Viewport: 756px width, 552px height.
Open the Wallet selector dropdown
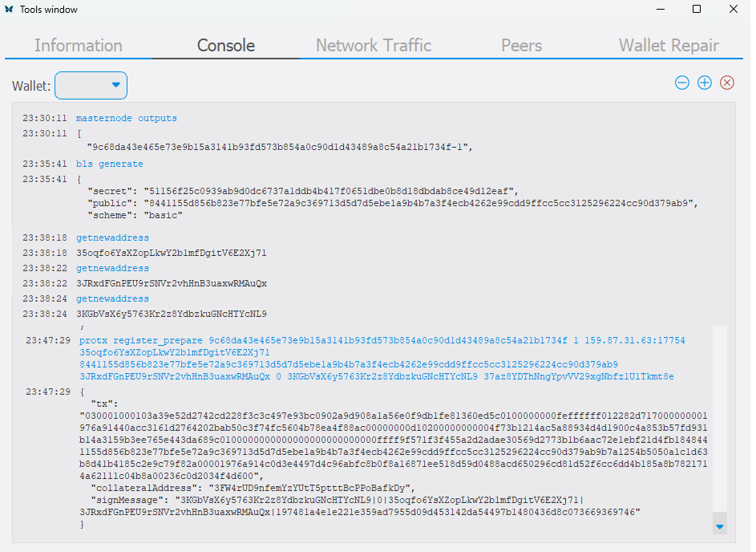(x=91, y=85)
